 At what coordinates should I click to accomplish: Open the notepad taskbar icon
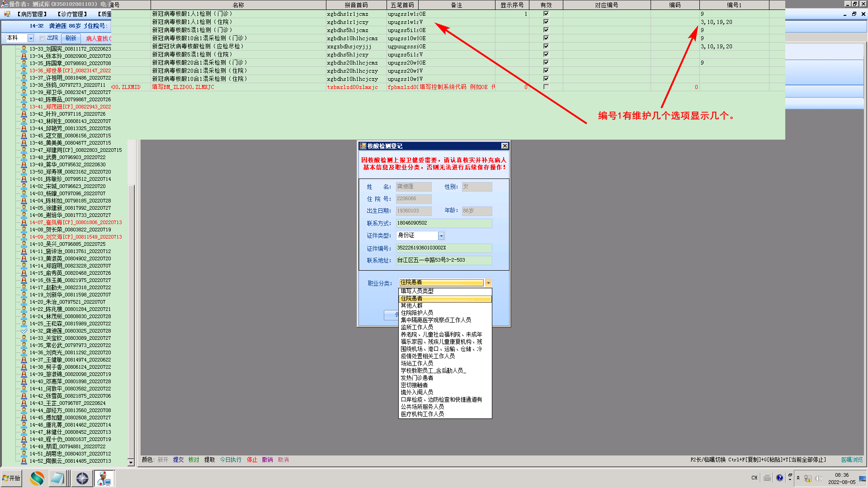pyautogui.click(x=57, y=478)
